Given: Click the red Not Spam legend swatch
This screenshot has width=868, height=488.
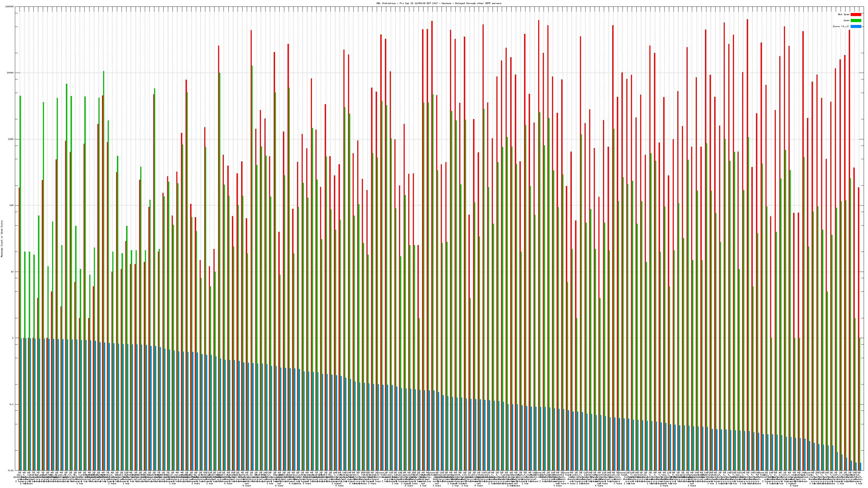Looking at the screenshot, I should pos(856,14).
